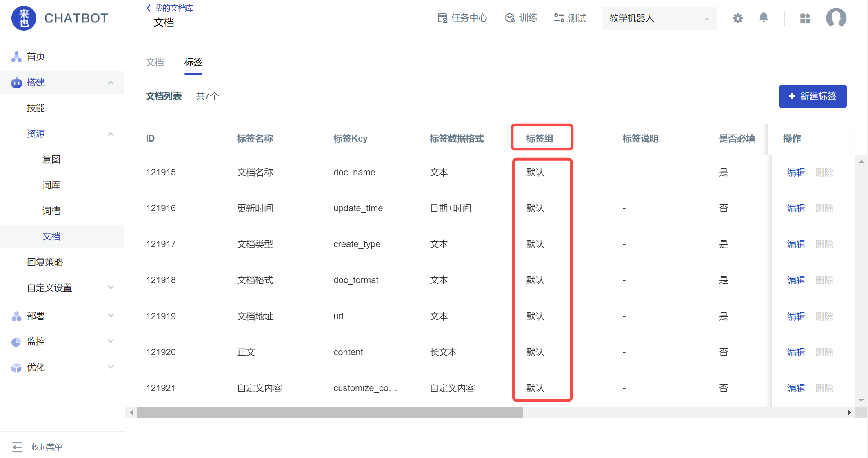Click the customize_co… key cell
The width and height of the screenshot is (868, 458).
click(x=365, y=388)
